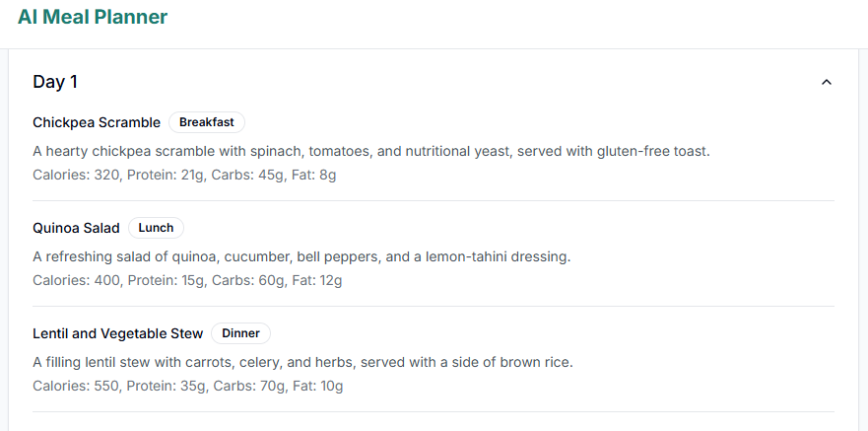Click the Calories: 400 nutrition line

pyautogui.click(x=187, y=280)
